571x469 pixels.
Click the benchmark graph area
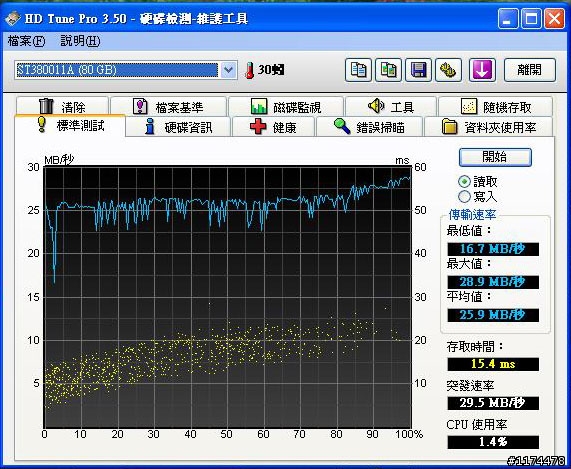point(228,297)
